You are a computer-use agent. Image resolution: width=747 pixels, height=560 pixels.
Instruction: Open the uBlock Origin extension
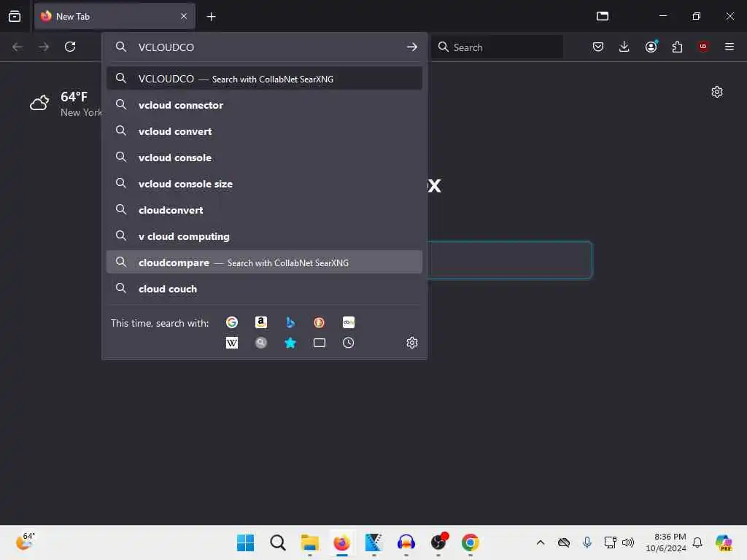coord(703,47)
